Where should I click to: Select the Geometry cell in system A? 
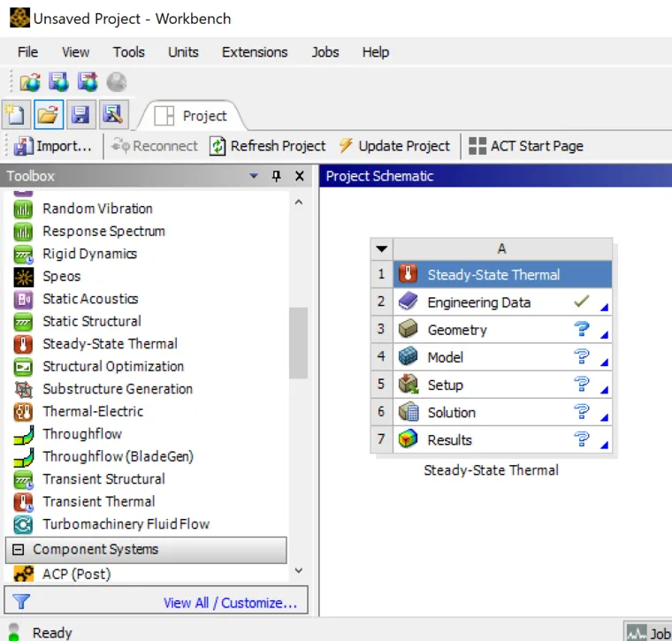[456, 330]
